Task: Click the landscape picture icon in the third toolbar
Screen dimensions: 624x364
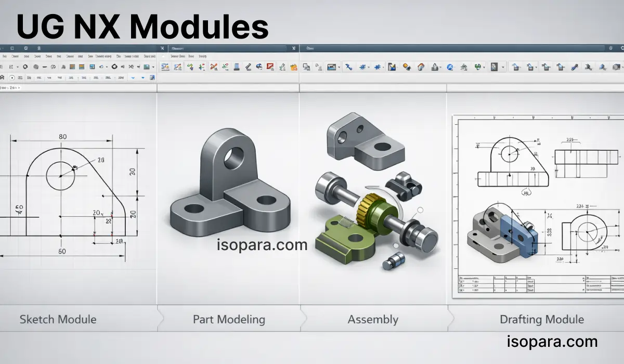Action: (x=331, y=67)
